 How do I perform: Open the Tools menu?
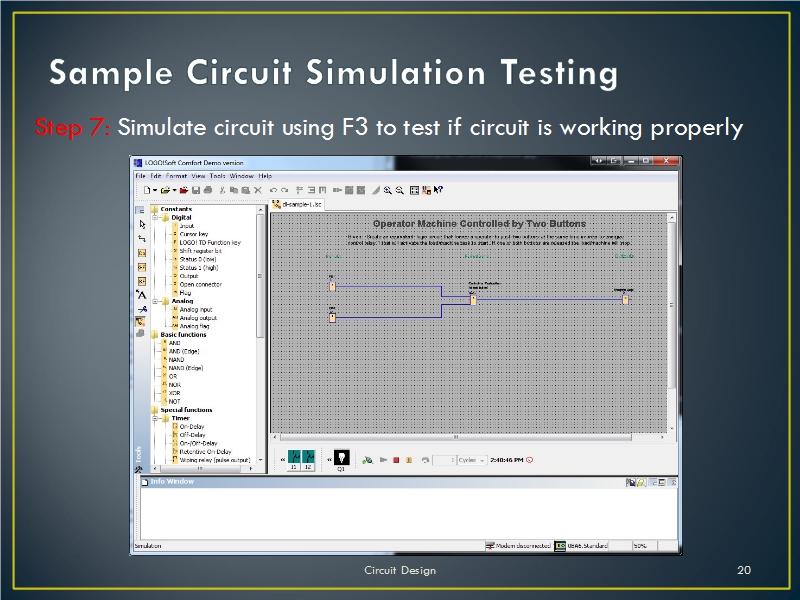click(x=217, y=176)
